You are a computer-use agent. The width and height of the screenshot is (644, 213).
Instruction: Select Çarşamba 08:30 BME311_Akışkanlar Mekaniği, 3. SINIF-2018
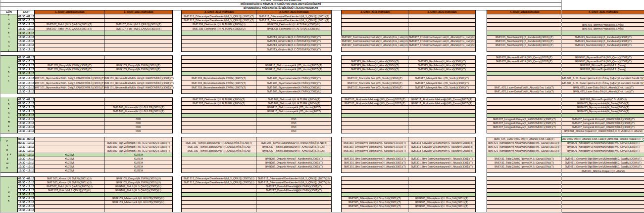click(375, 99)
